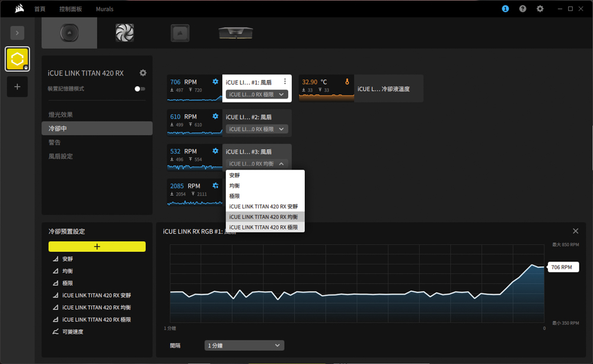Select the pump cap device thumbnail
The width and height of the screenshot is (593, 364).
(x=69, y=33)
